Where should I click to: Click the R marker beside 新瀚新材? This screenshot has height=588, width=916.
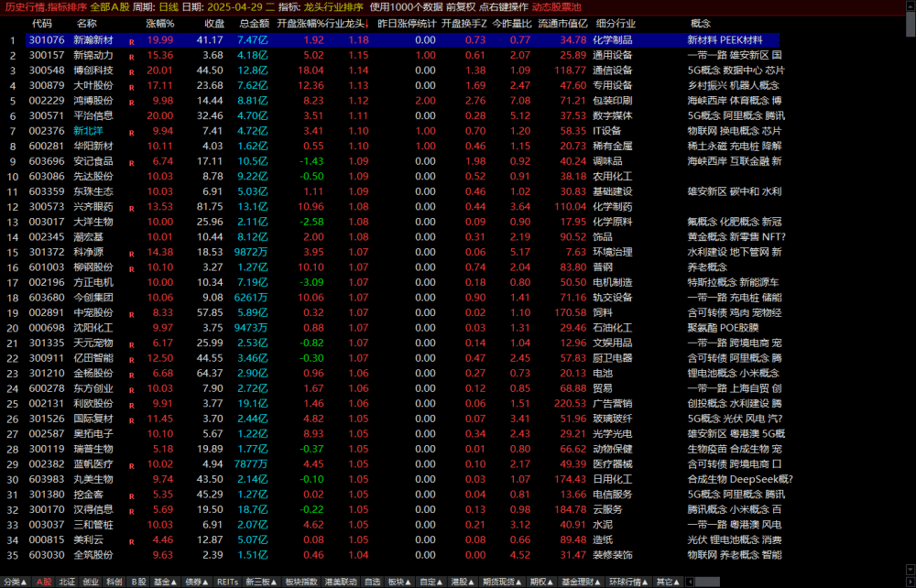coord(131,42)
